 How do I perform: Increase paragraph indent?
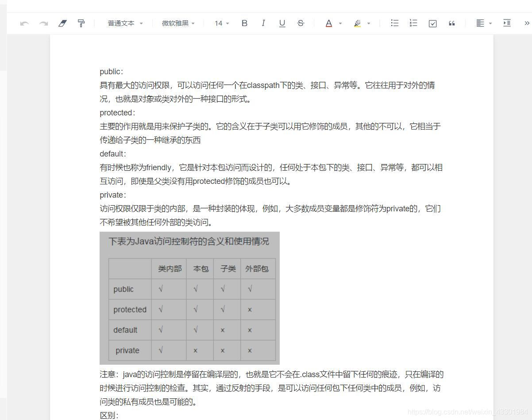point(507,23)
